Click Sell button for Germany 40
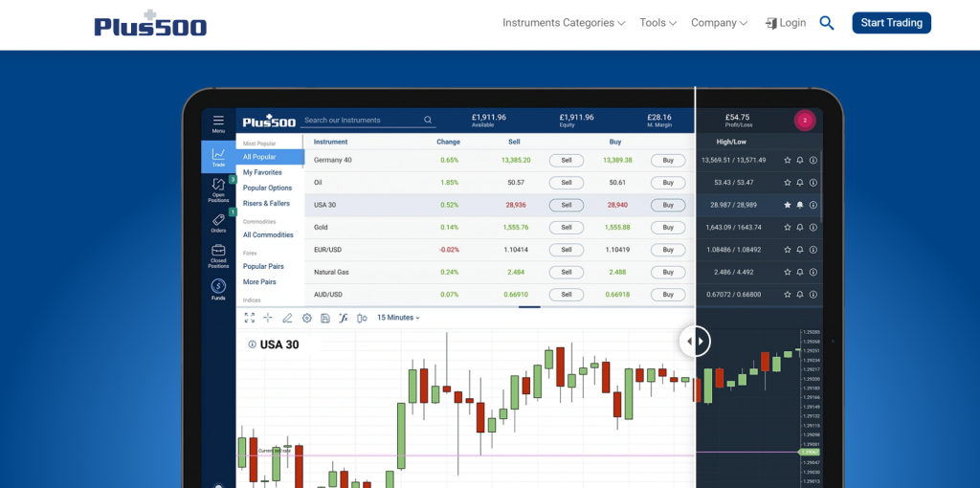This screenshot has height=488, width=980. (x=567, y=160)
